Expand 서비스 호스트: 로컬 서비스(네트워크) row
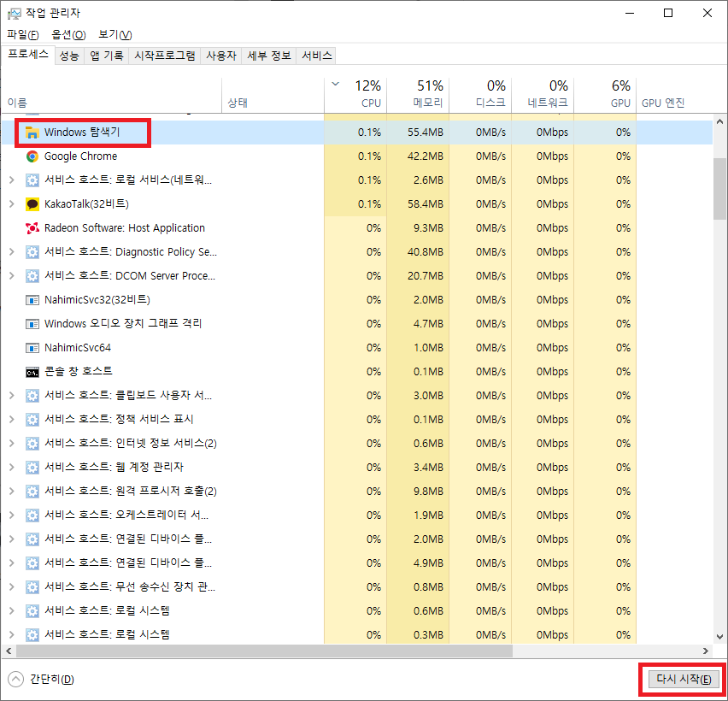 tap(12, 180)
